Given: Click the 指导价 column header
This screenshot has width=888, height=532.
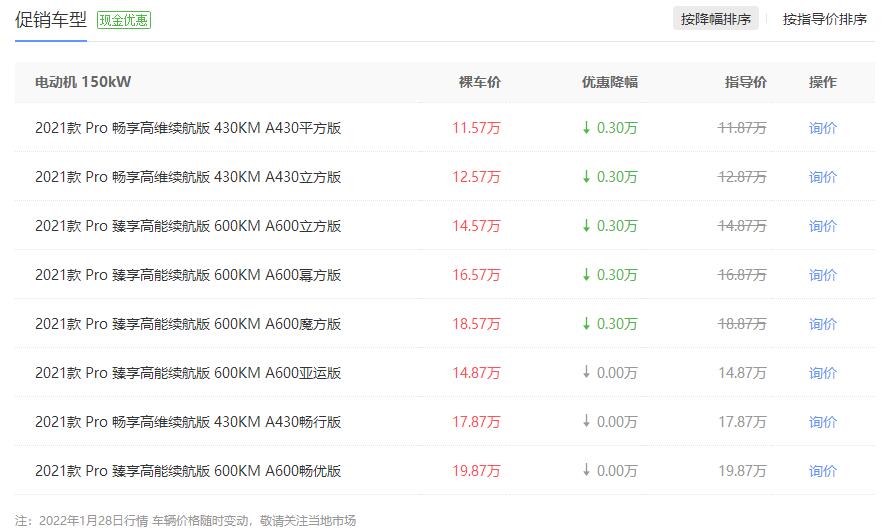Looking at the screenshot, I should (x=746, y=82).
